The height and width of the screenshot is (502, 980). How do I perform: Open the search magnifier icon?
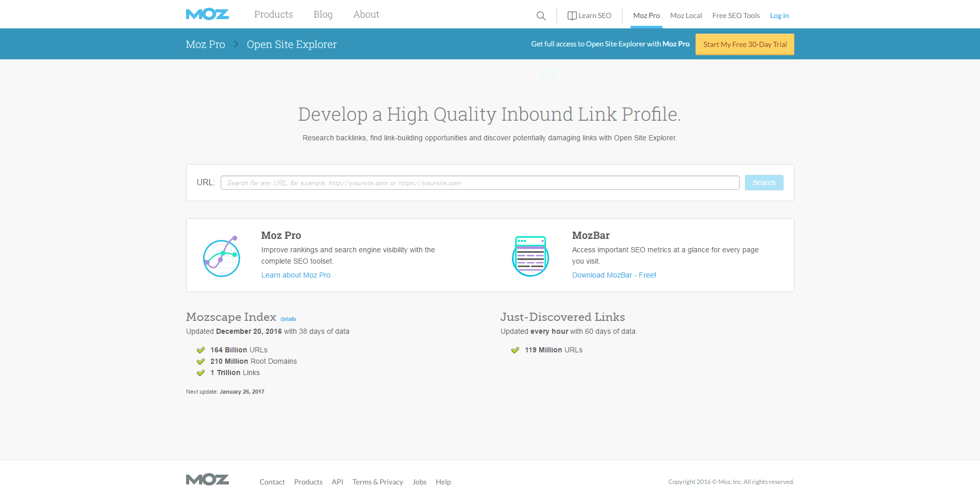pyautogui.click(x=541, y=16)
